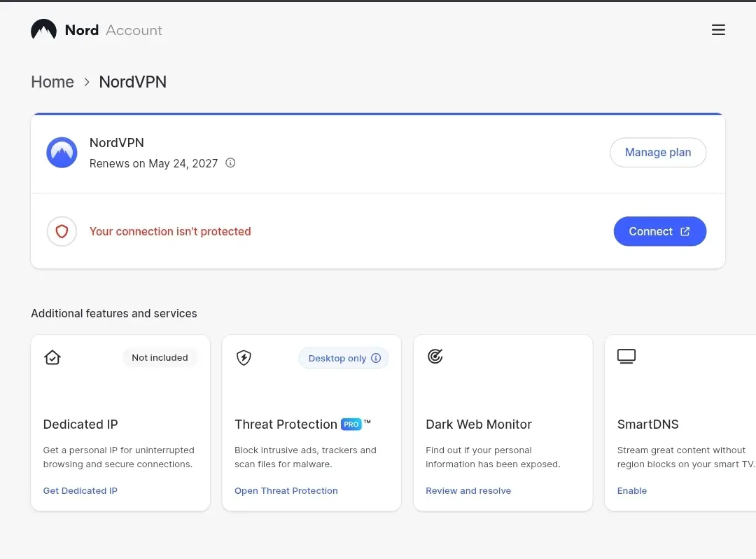The image size is (756, 559).
Task: Click the renewal date info icon
Action: coord(230,163)
